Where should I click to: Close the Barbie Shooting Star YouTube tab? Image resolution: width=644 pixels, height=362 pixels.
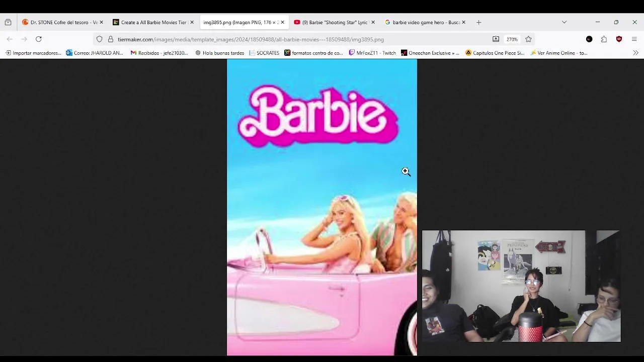(373, 22)
